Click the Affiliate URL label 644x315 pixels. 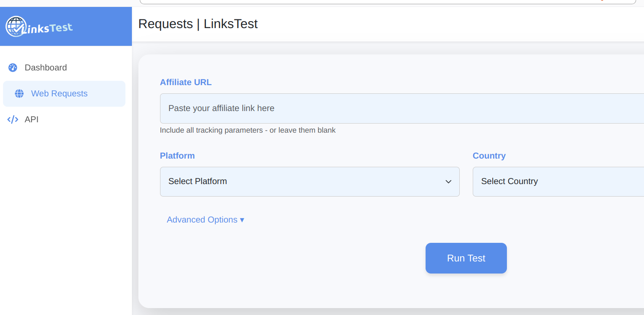[x=186, y=82]
